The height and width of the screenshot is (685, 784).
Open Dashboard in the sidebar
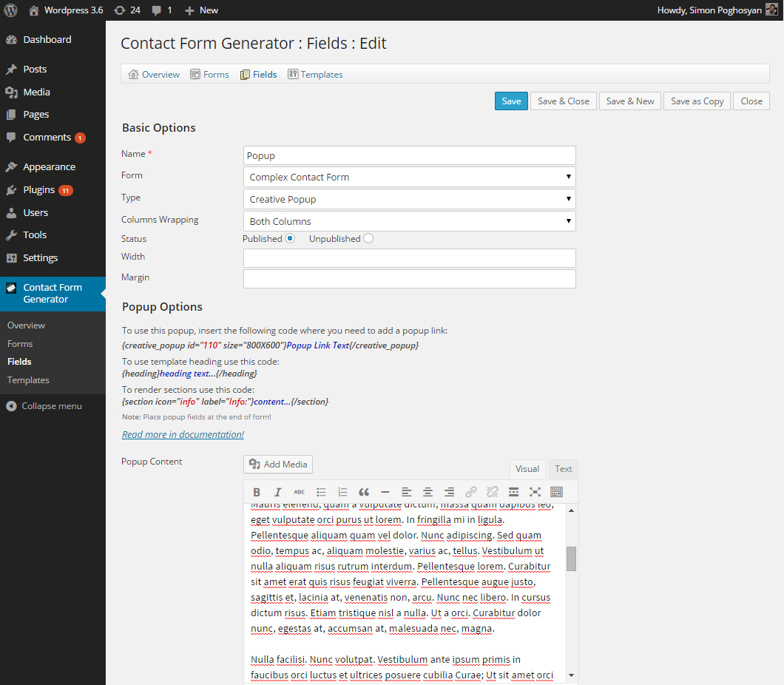coord(47,39)
